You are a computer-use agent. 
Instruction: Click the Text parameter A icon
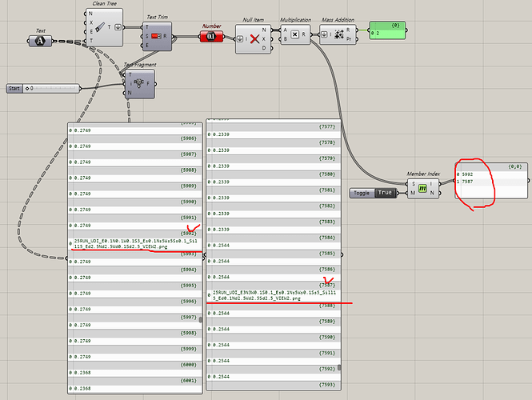pos(40,41)
